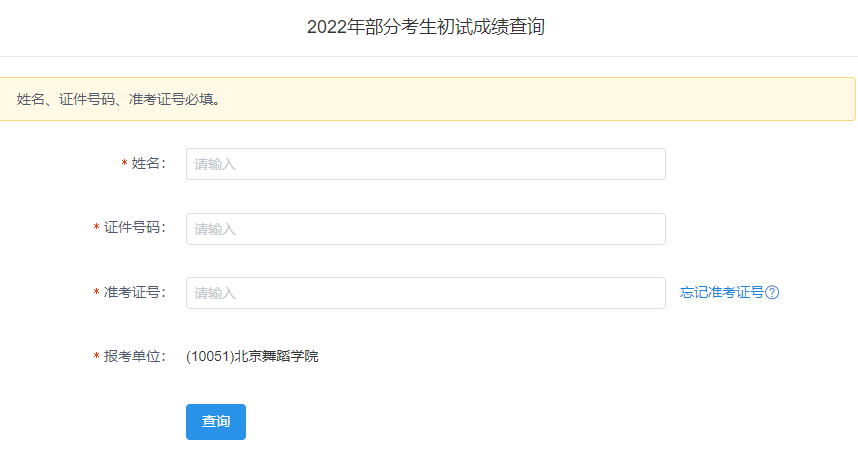Click the 姓名 field label

147,164
